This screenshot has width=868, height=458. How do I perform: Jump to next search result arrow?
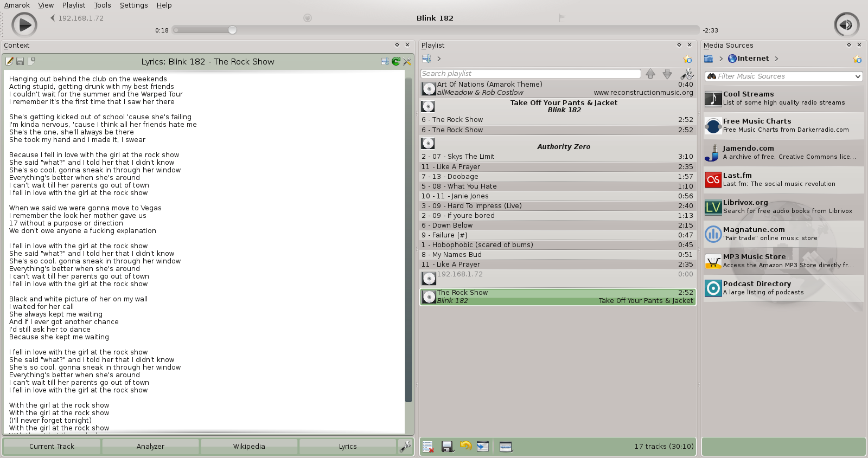tap(667, 73)
